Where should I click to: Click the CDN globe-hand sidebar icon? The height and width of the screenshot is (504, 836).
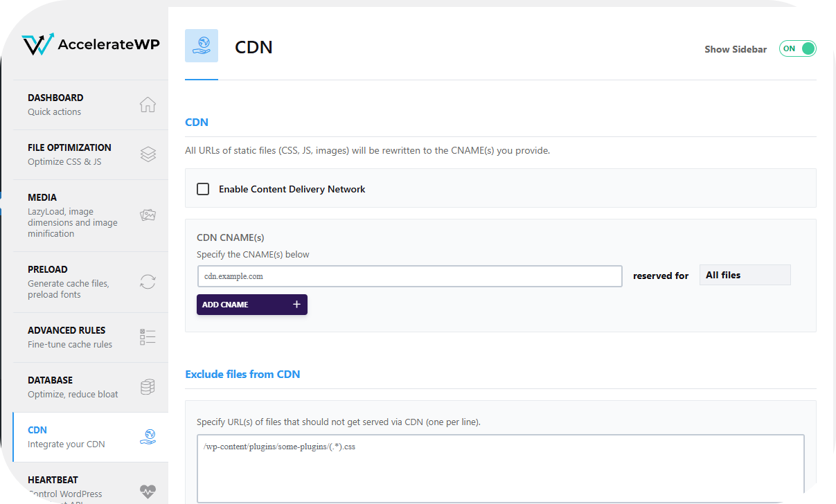coord(148,437)
